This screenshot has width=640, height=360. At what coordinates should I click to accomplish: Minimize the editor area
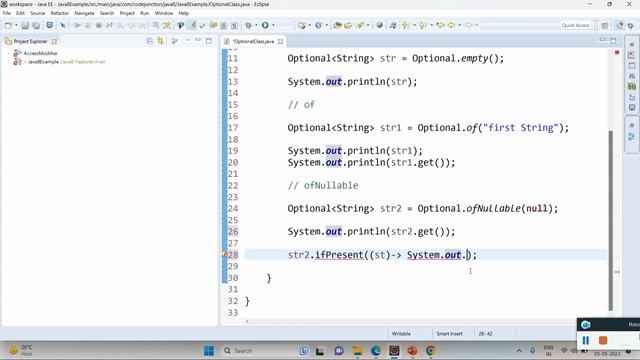click(x=602, y=40)
